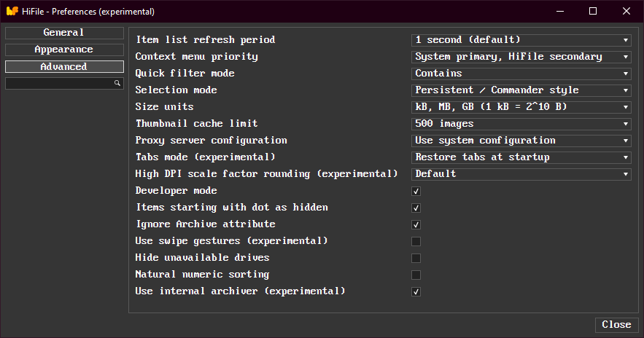This screenshot has width=644, height=338.
Task: Change Tabs mode dropdown selection
Action: [x=521, y=157]
